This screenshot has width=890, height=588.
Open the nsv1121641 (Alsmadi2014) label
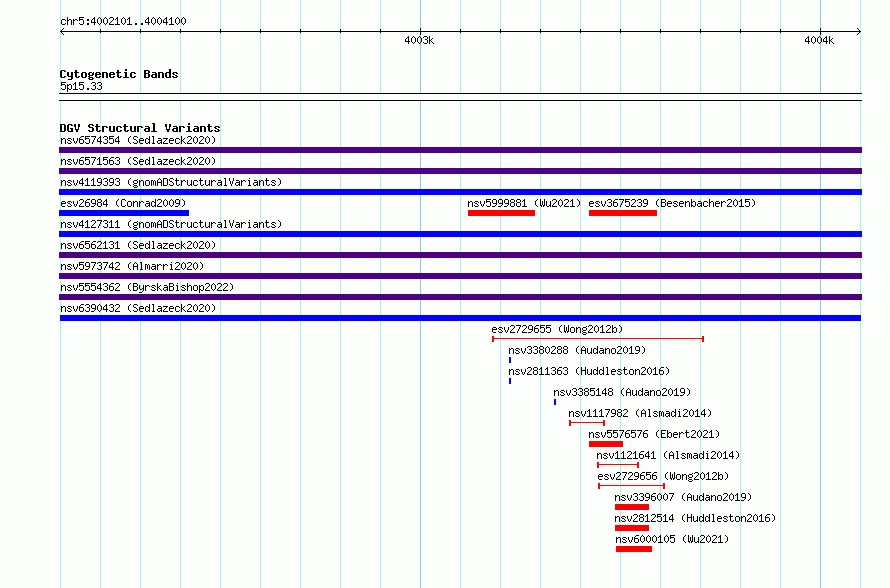tap(668, 455)
